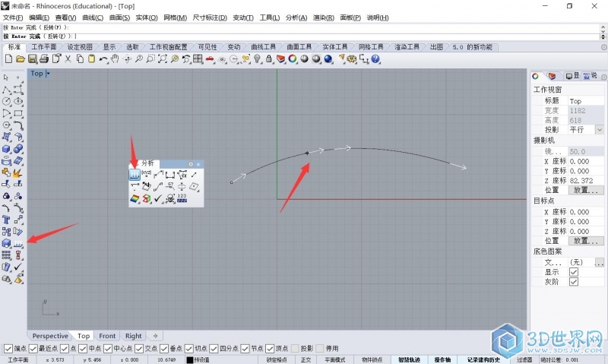Screen dimensions: 608x364
Task: Select the Text T tool in sidebar
Action: [6, 220]
